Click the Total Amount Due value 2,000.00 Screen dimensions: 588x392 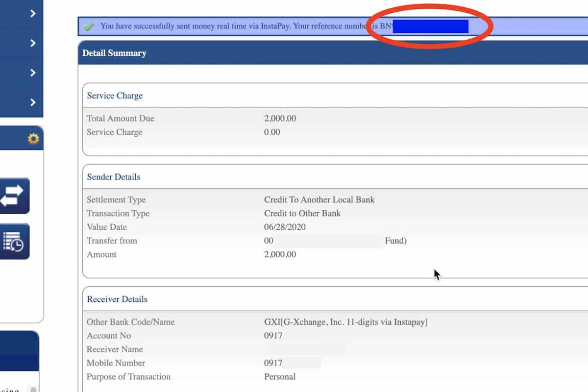point(280,118)
